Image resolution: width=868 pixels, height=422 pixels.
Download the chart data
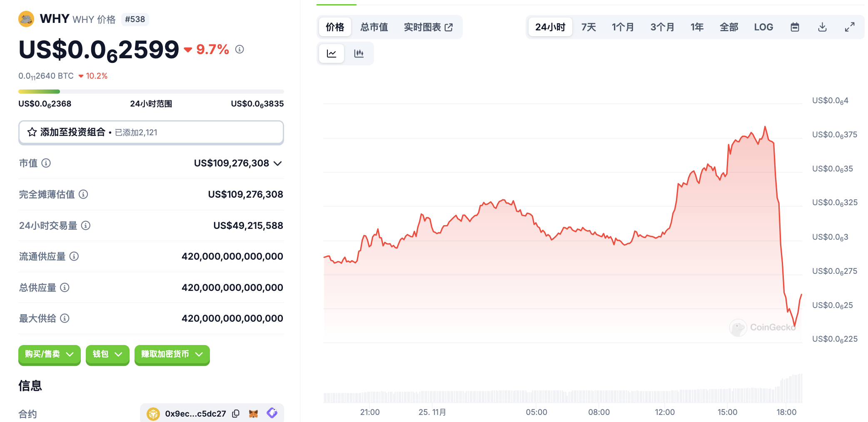coord(822,27)
